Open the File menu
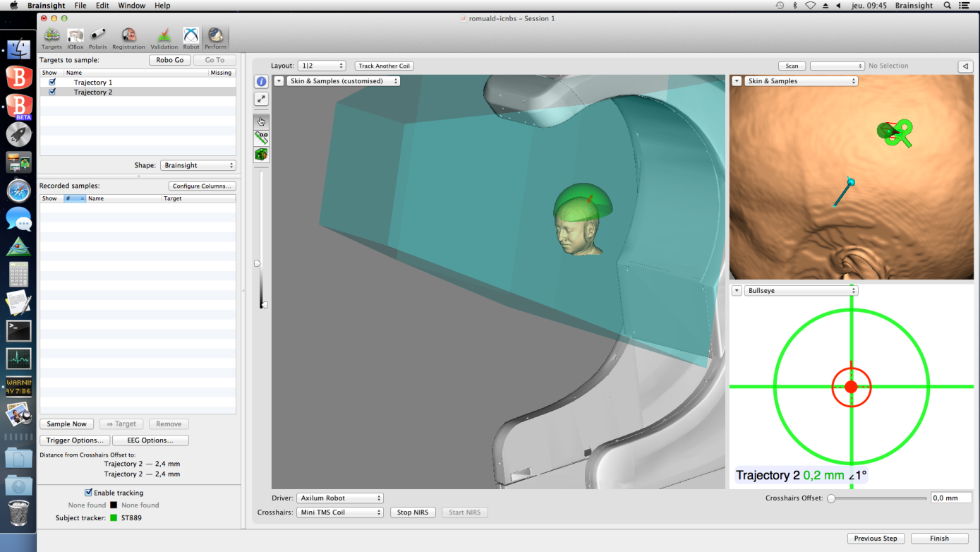 click(x=80, y=6)
